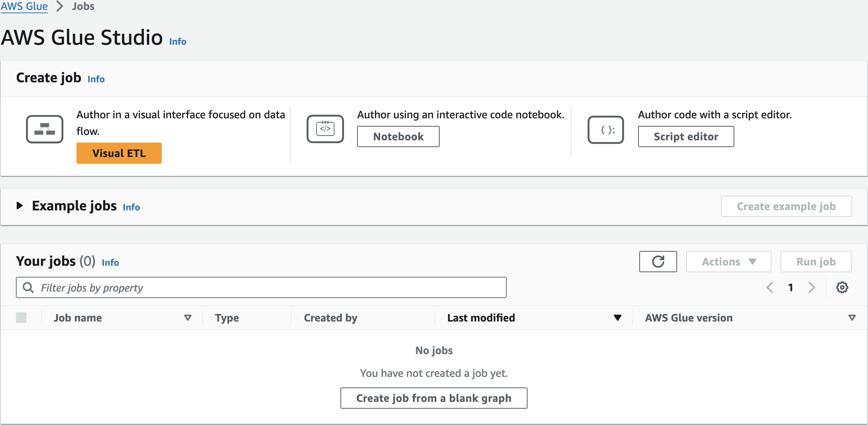The width and height of the screenshot is (868, 425).
Task: Open the Actions dropdown menu
Action: [x=728, y=262]
